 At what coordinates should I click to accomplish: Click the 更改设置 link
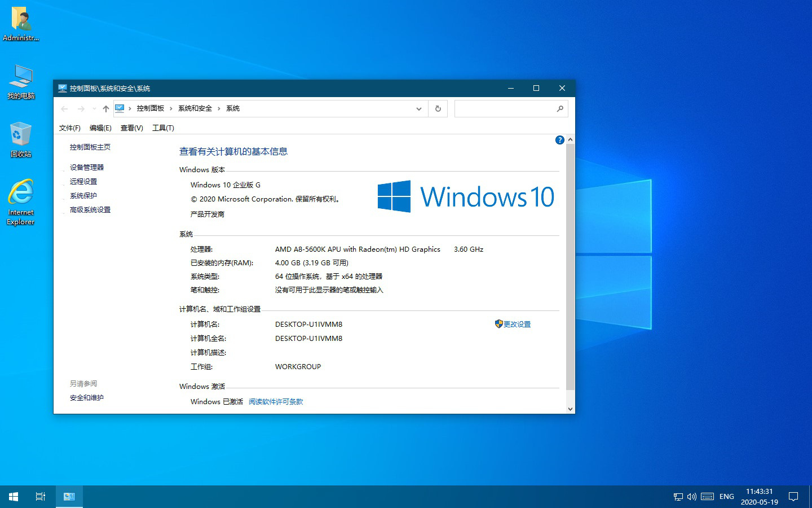(517, 325)
